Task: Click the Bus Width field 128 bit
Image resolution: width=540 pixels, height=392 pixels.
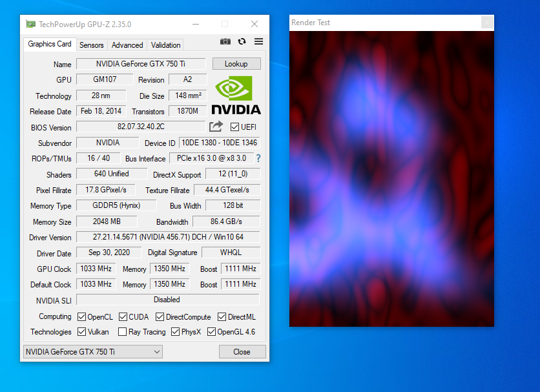Action: [x=233, y=205]
